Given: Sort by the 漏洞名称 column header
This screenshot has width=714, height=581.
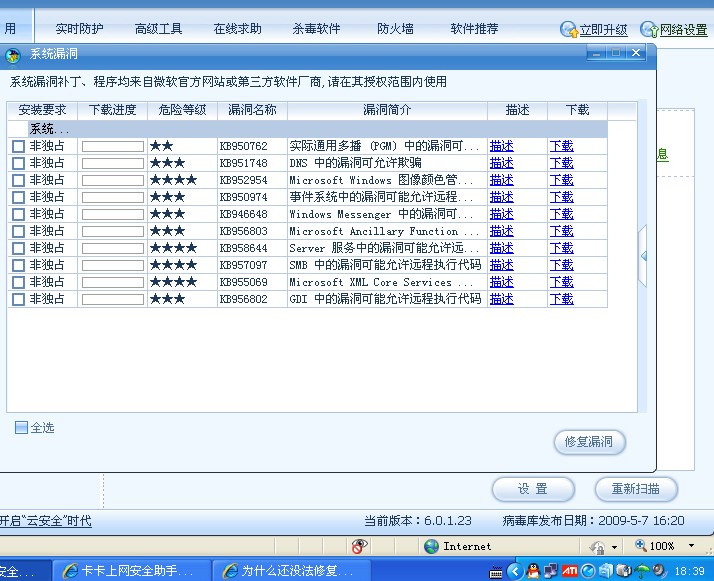Looking at the screenshot, I should point(252,111).
